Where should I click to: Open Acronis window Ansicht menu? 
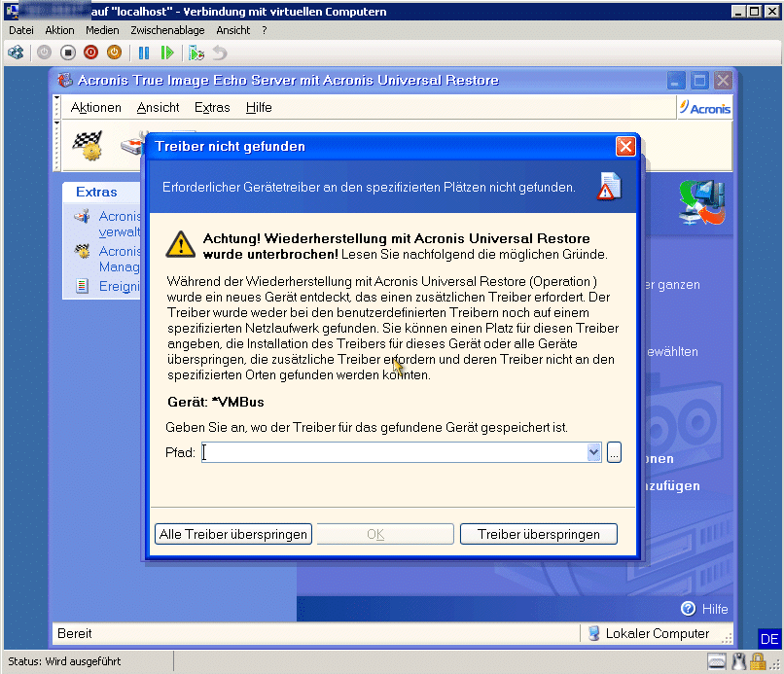158,108
